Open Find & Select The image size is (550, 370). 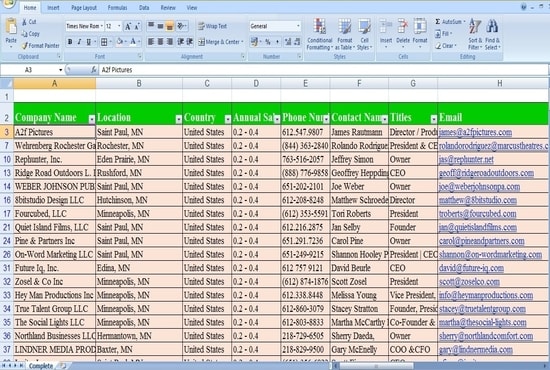coord(492,34)
